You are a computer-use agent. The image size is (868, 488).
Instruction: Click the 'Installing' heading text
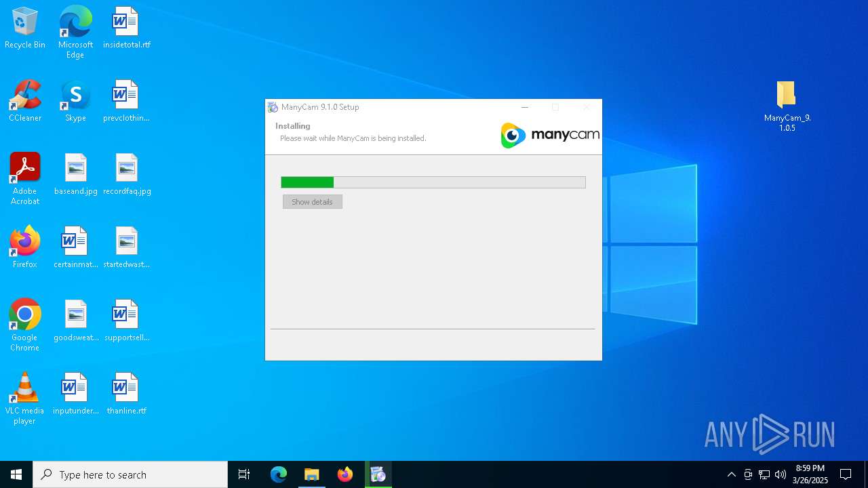[293, 126]
